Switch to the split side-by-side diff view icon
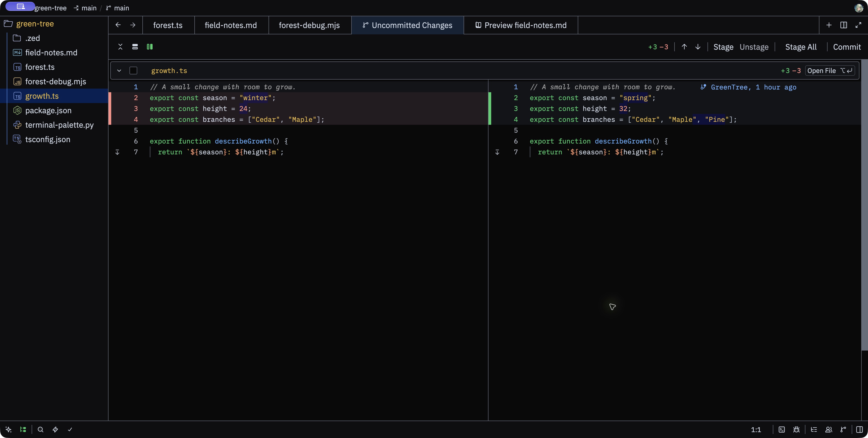Viewport: 868px width, 438px height. pos(150,47)
